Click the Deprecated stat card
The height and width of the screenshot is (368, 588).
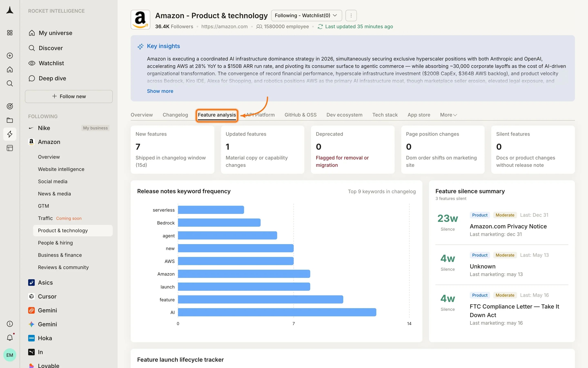click(353, 149)
